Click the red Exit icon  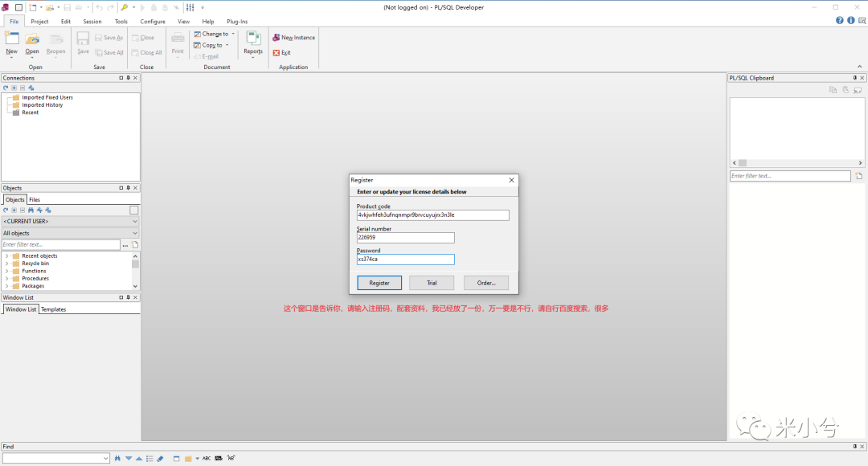point(276,52)
